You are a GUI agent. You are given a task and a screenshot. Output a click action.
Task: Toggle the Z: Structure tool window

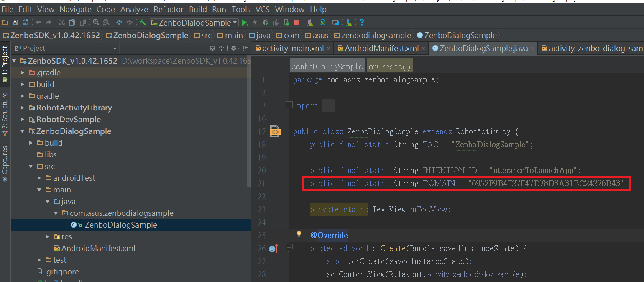(x=5, y=114)
